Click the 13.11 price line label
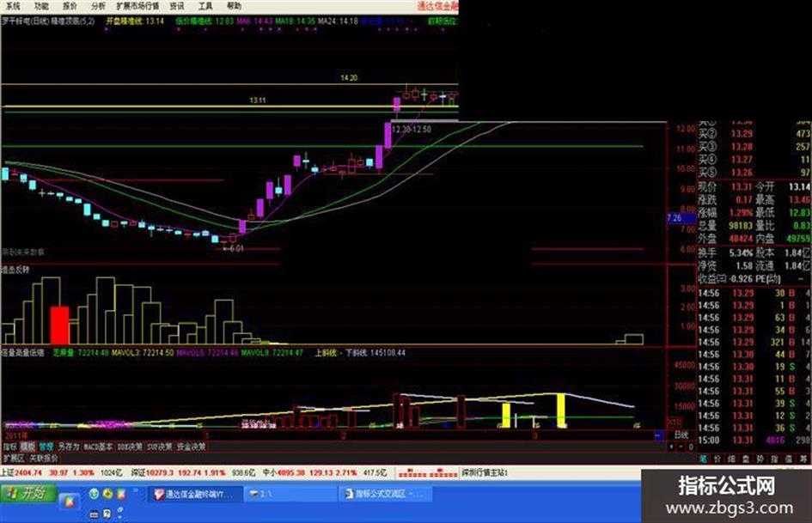The image size is (812, 523). click(x=258, y=100)
